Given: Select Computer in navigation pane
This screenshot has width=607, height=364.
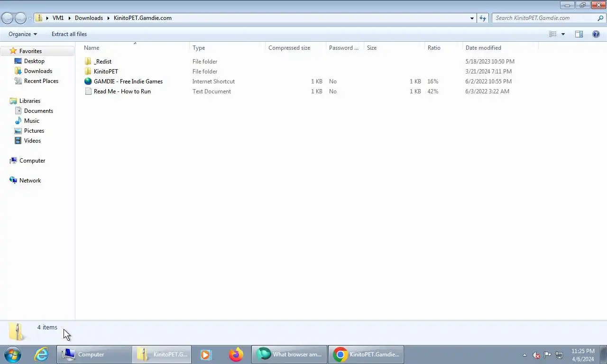Looking at the screenshot, I should (32, 161).
